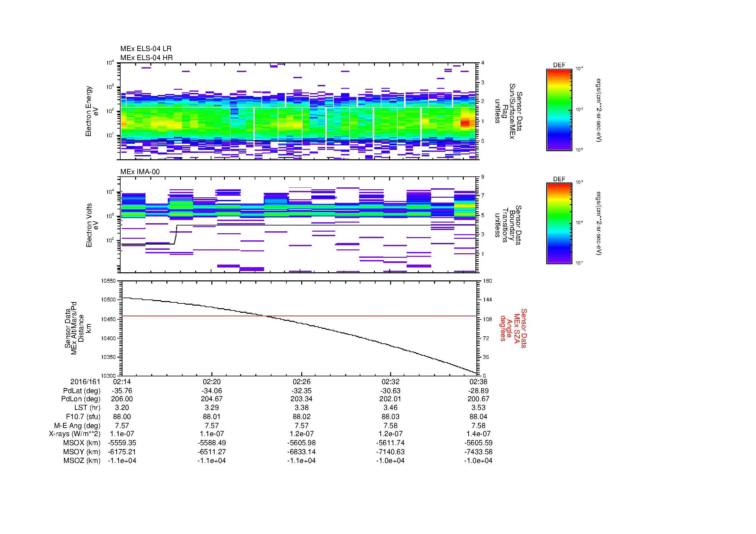Click the 'LST (hr)' row label
This screenshot has height=534, width=756.
pyautogui.click(x=88, y=408)
